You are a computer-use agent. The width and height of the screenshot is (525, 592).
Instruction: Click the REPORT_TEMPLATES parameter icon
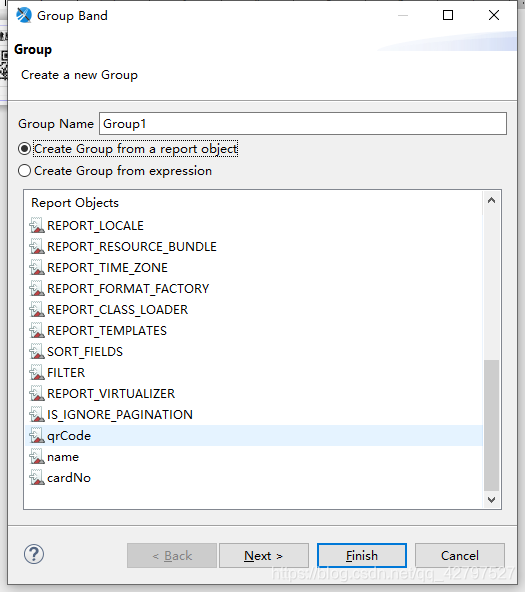(37, 331)
